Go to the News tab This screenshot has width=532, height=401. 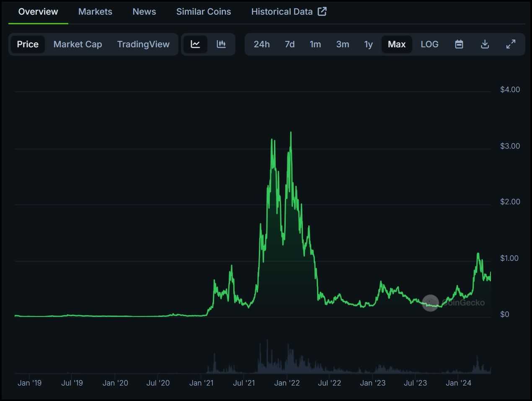click(144, 12)
